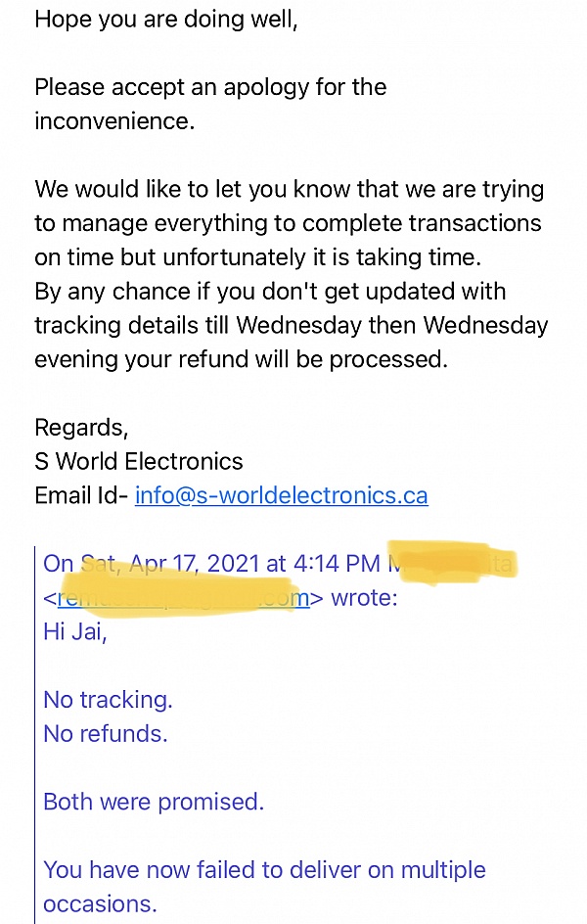The width and height of the screenshot is (587, 924).
Task: Click the 'on time but unfortunately' line
Action: point(258,257)
